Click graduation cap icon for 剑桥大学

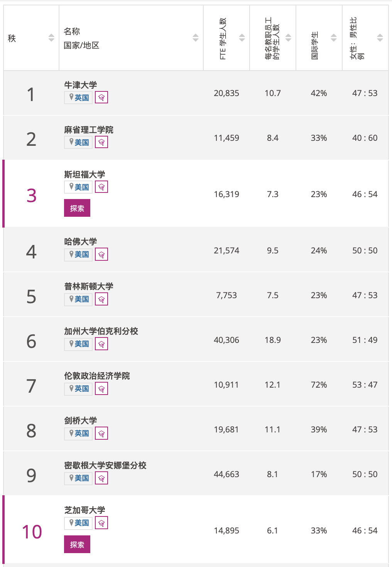click(101, 433)
